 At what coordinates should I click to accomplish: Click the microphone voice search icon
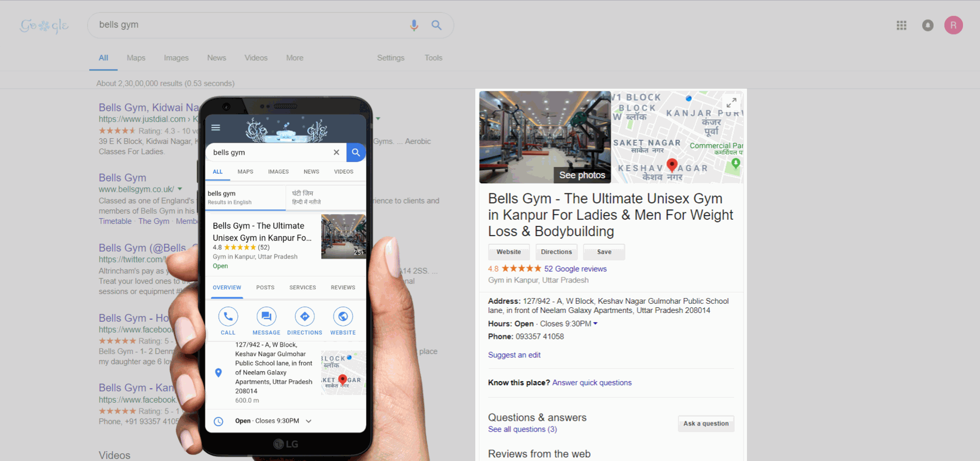click(x=414, y=25)
